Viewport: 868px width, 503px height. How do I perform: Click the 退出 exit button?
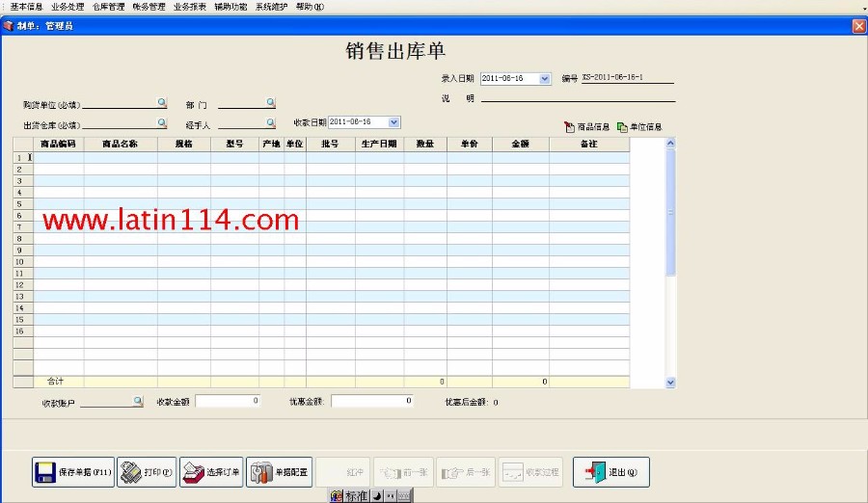[611, 472]
